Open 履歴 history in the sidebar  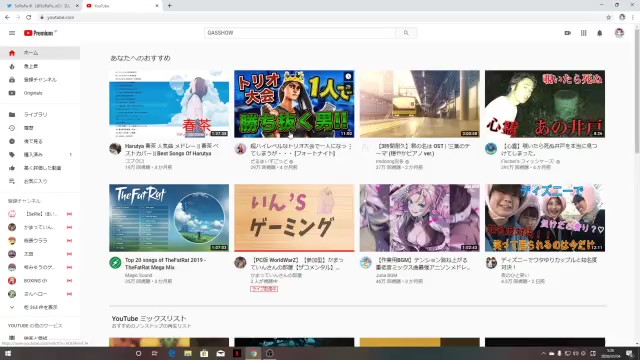[40, 128]
